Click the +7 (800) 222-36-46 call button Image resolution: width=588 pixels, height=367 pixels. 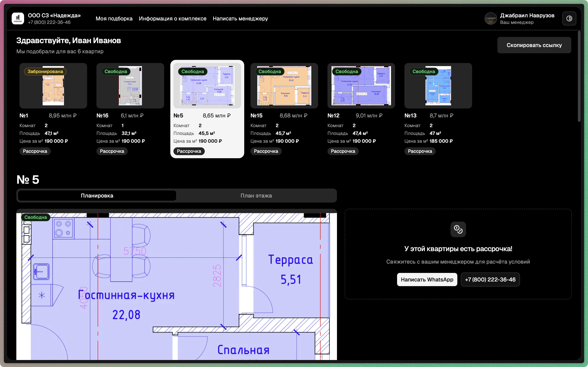coord(490,280)
